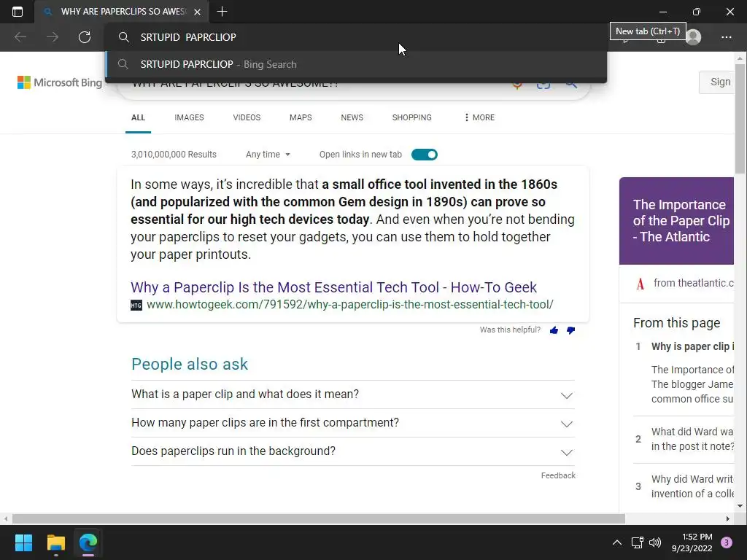
Task: Go back to previous page
Action: (20, 37)
